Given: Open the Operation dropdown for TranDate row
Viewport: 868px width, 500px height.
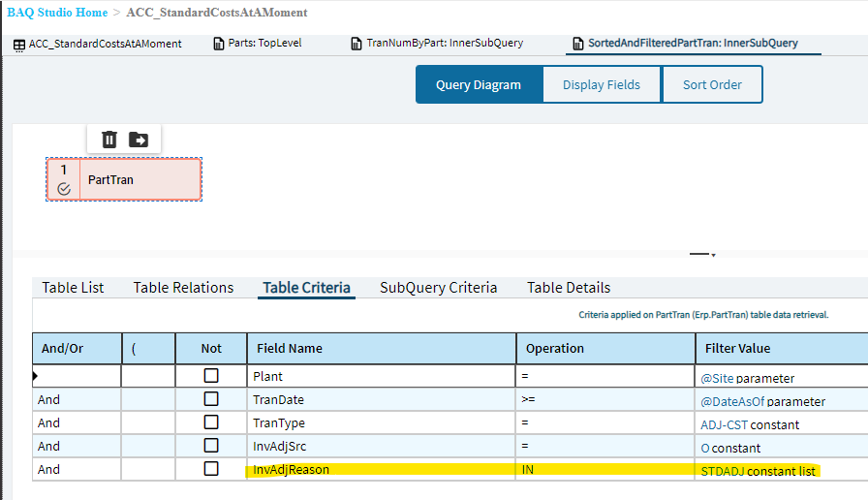Looking at the screenshot, I should pos(604,400).
